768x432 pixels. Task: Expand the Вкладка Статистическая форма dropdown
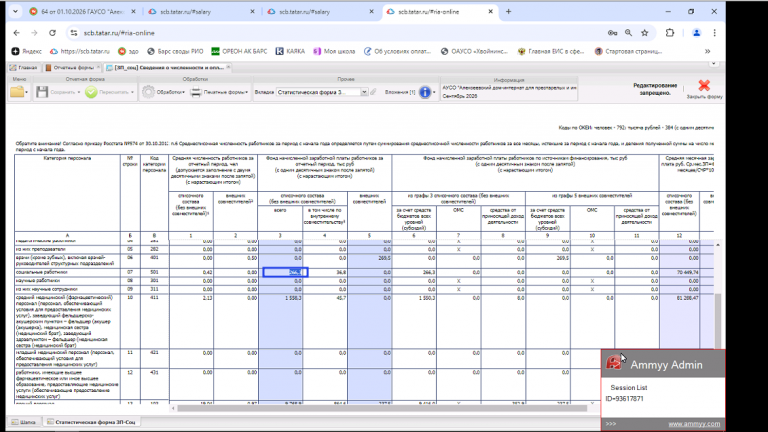click(x=364, y=92)
